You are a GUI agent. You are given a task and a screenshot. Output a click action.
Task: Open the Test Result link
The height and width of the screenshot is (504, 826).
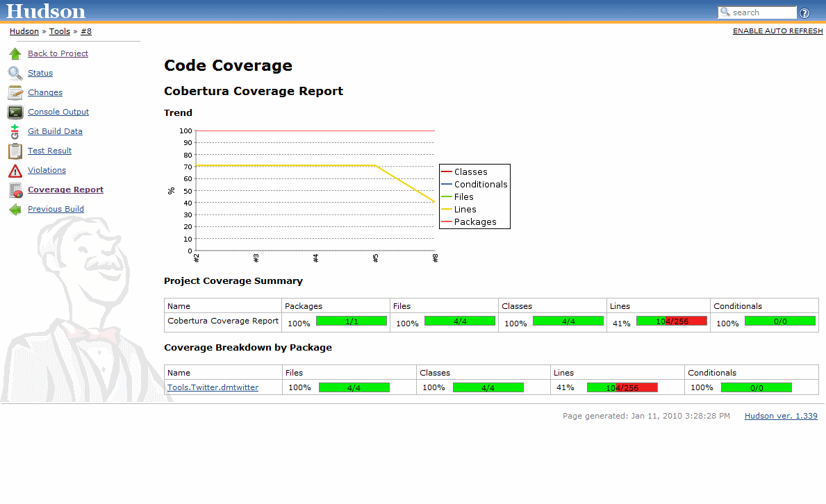click(49, 151)
